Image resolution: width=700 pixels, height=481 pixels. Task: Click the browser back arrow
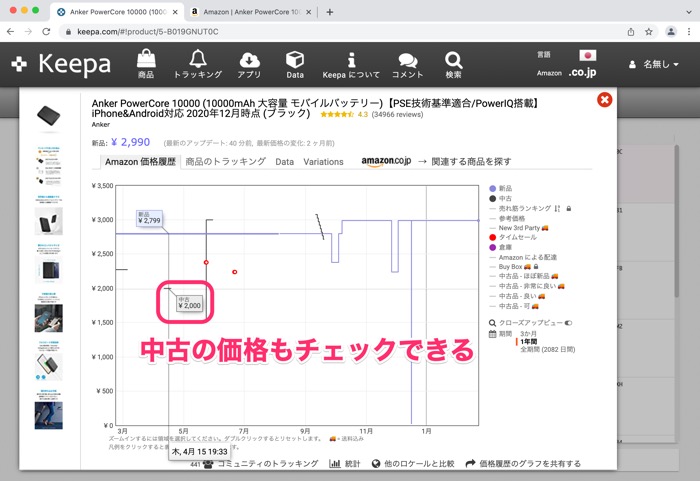coord(10,32)
